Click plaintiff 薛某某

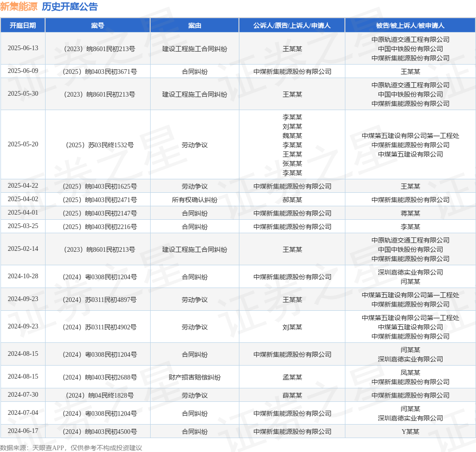point(292,395)
